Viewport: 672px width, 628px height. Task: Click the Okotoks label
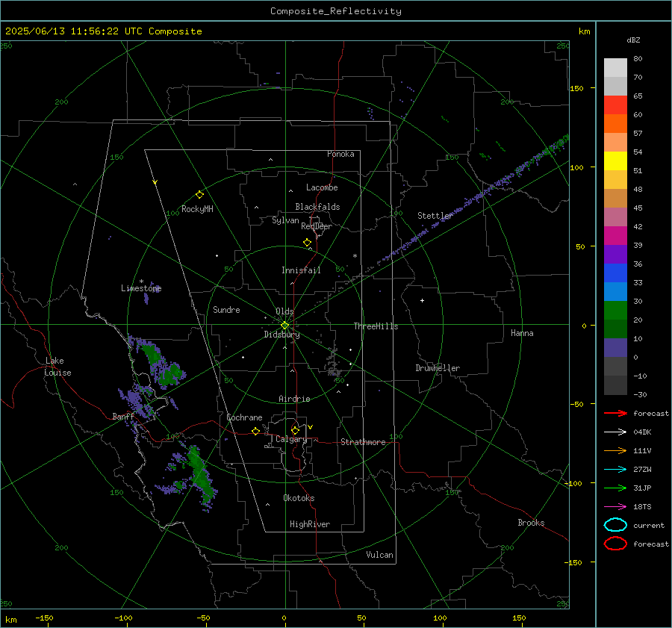[299, 498]
